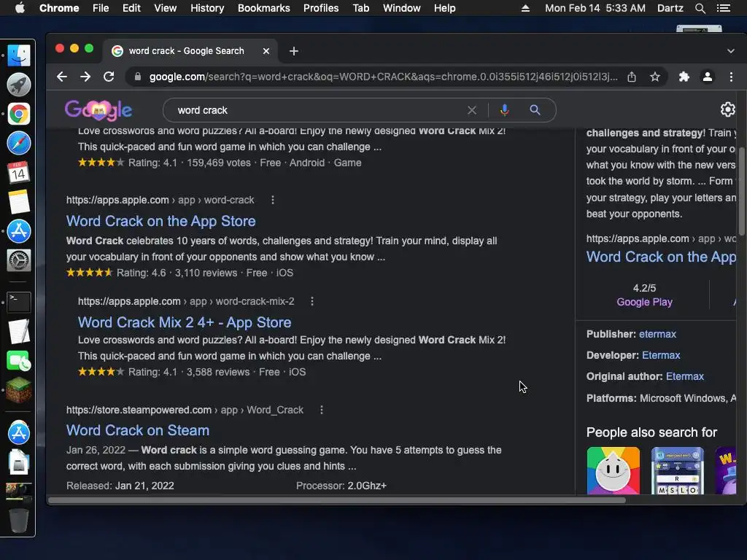747x560 pixels.
Task: Click the vertical page scrollbar
Action: [741, 192]
